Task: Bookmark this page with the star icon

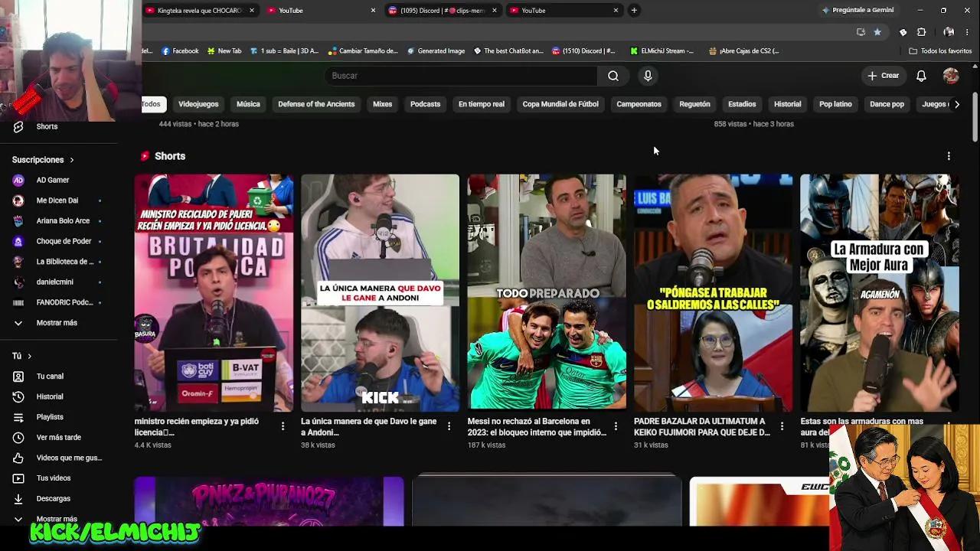Action: click(x=877, y=32)
